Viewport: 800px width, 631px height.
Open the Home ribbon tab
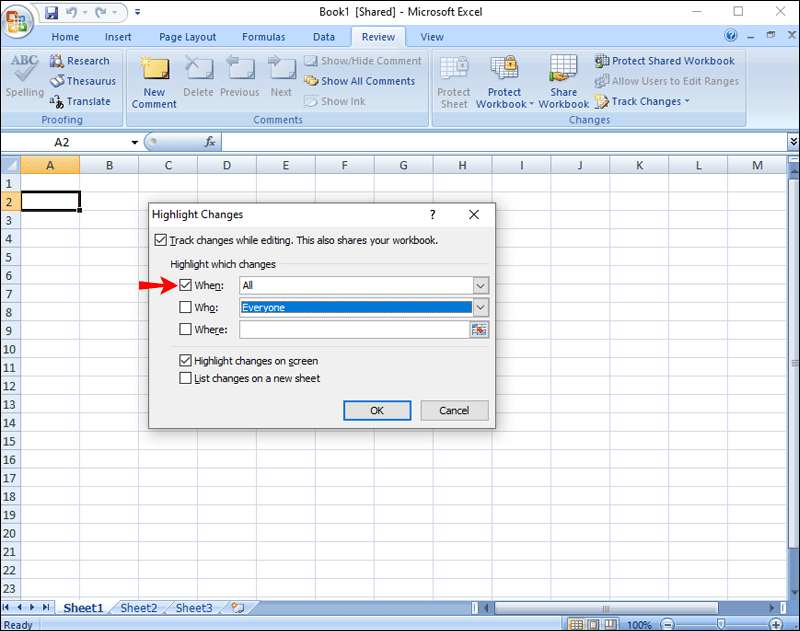coord(65,37)
